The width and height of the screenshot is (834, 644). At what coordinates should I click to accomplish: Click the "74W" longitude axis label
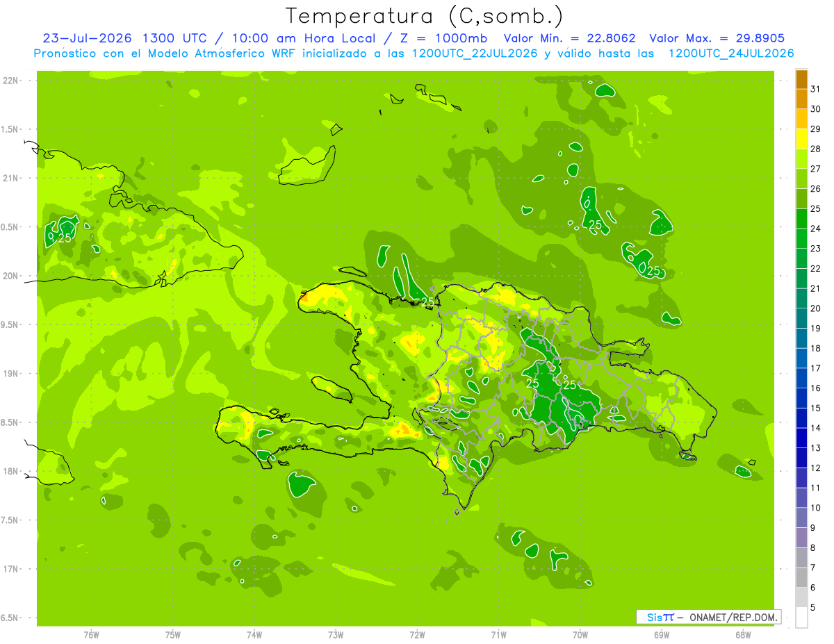pos(254,635)
